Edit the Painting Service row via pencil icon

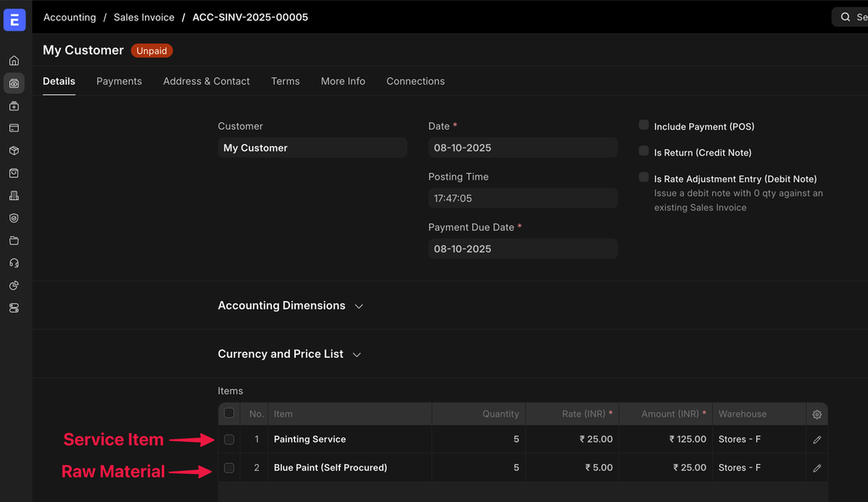[816, 439]
